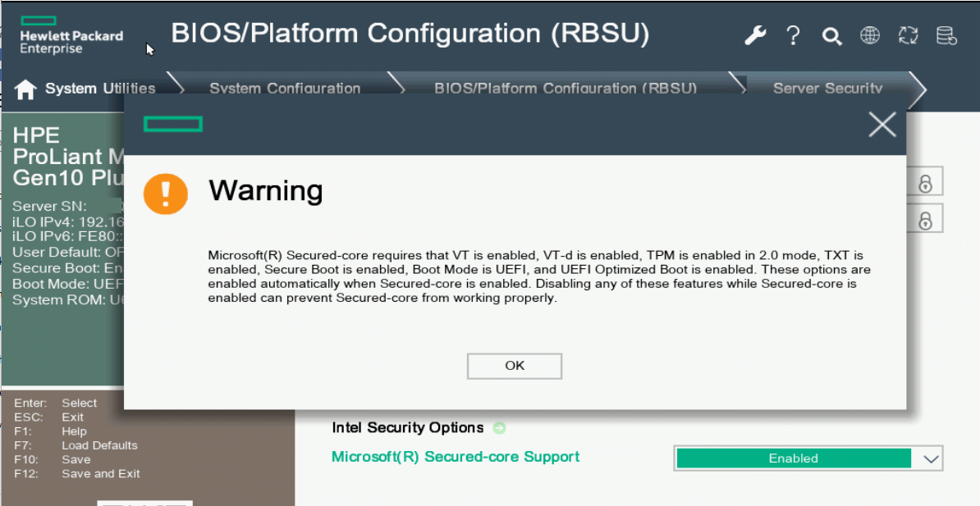The image size is (980, 506).
Task: Click the database restore icon
Action: [x=946, y=36]
